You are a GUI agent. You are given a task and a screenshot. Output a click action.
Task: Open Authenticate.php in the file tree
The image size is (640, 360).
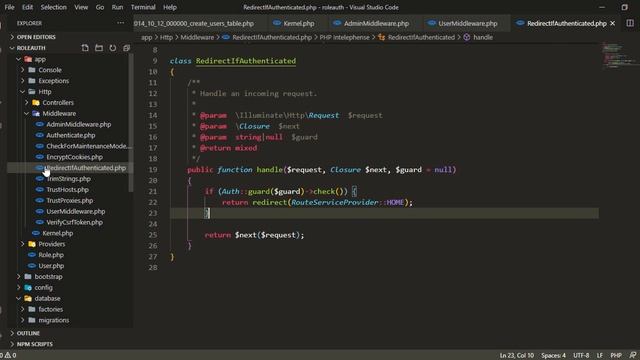coord(70,135)
